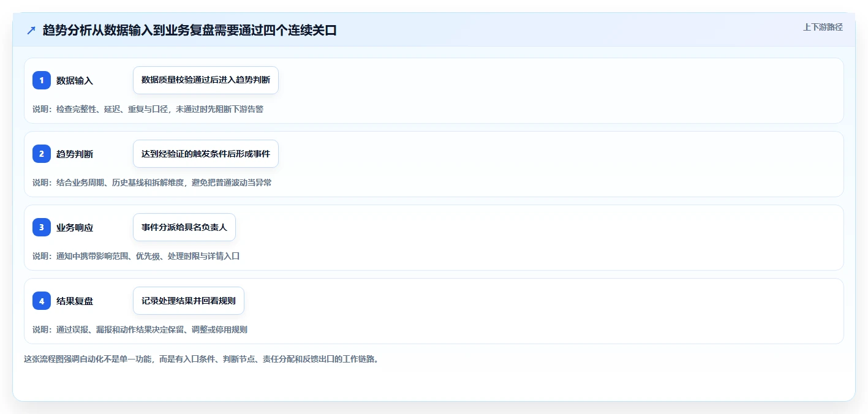Click the 业务响应 step title
The image size is (868, 414).
[x=75, y=227]
